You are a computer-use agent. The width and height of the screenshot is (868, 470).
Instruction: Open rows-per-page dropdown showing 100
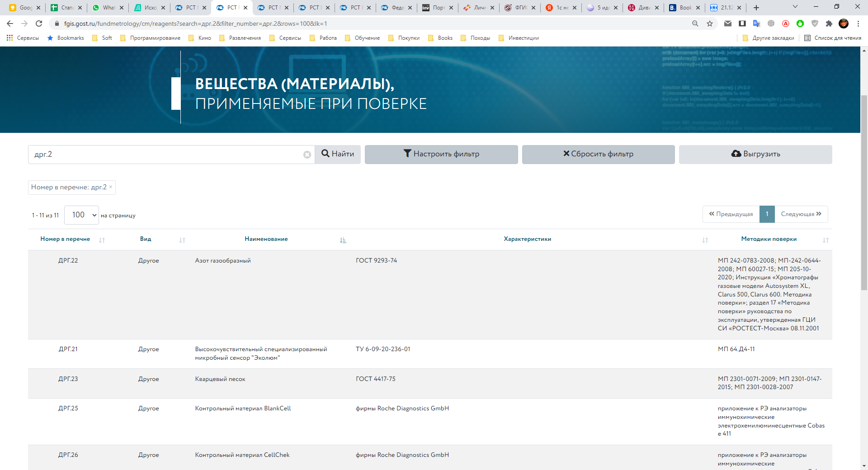click(x=81, y=215)
